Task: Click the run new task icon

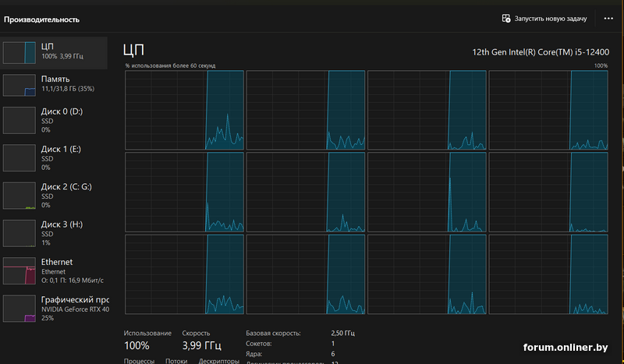Action: (506, 18)
